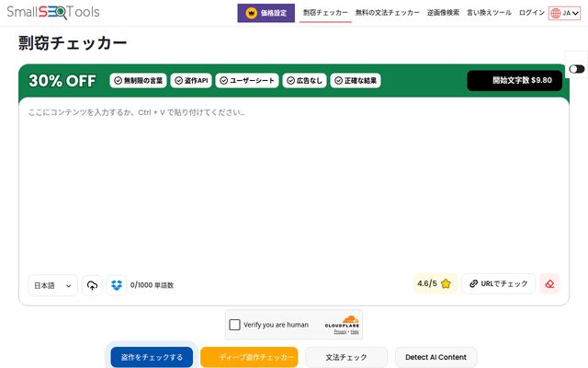Click the eraser clear text icon
The width and height of the screenshot is (588, 368).
(549, 284)
